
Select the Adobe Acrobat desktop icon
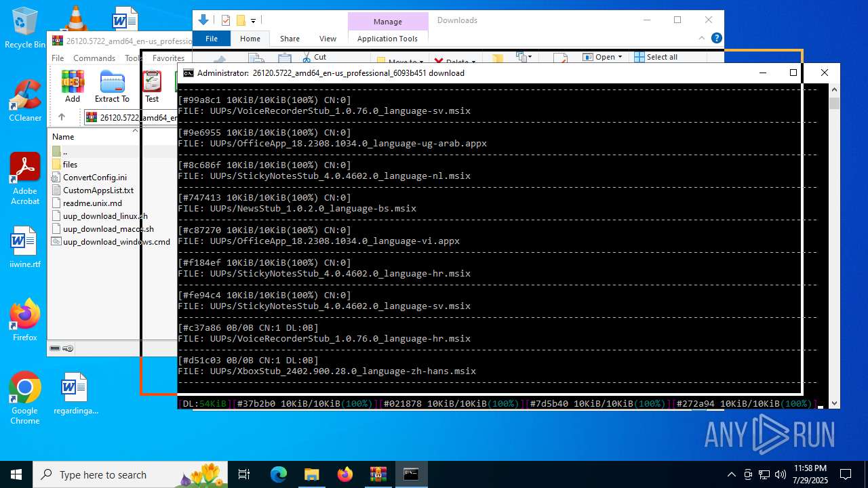(25, 179)
